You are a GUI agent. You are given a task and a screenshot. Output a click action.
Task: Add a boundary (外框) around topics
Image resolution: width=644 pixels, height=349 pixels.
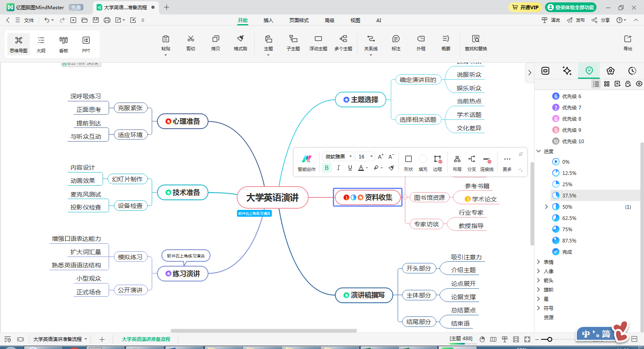(x=421, y=43)
